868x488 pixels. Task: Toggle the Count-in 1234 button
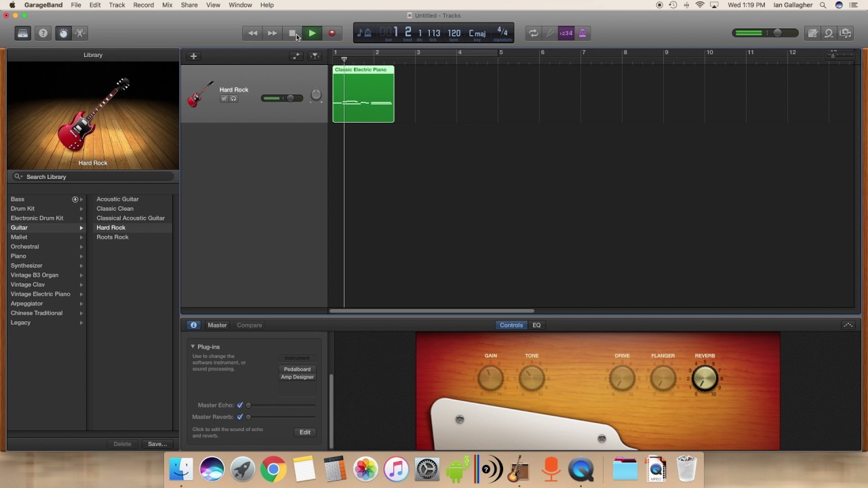coord(566,33)
